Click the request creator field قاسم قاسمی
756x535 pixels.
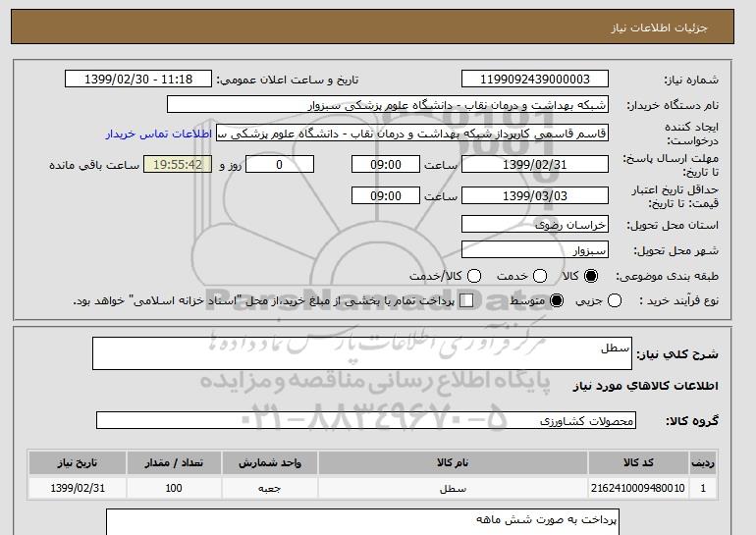412,134
